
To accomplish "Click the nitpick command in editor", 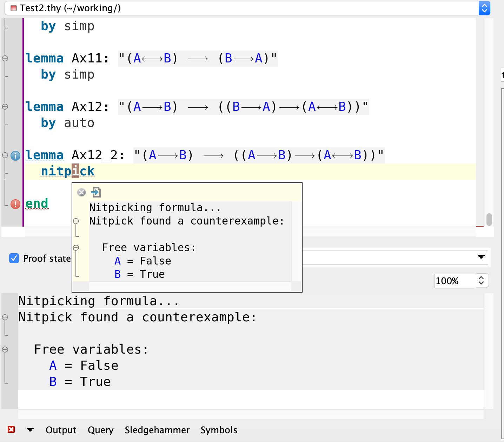I will (x=68, y=171).
